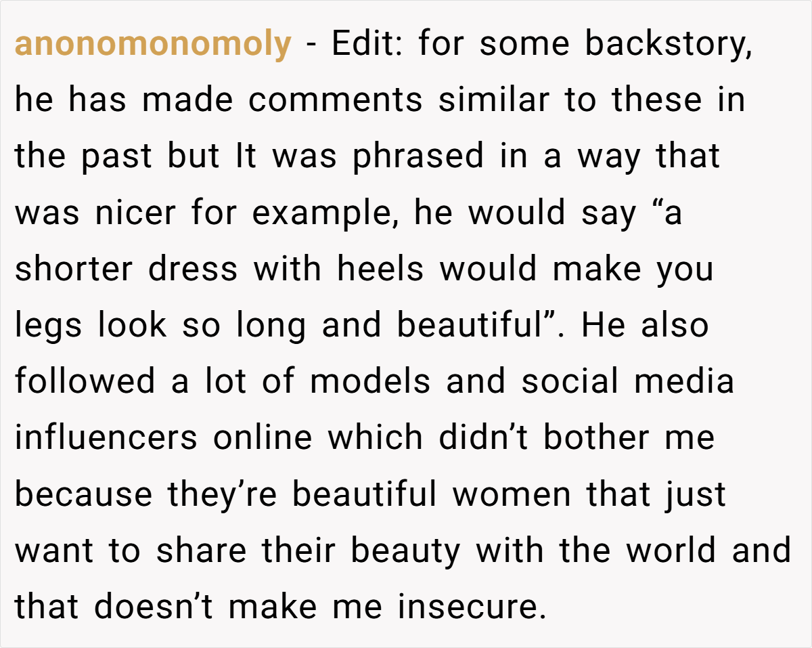Click the word "influencers" in the comment
This screenshot has height=648, width=812.
(106, 438)
